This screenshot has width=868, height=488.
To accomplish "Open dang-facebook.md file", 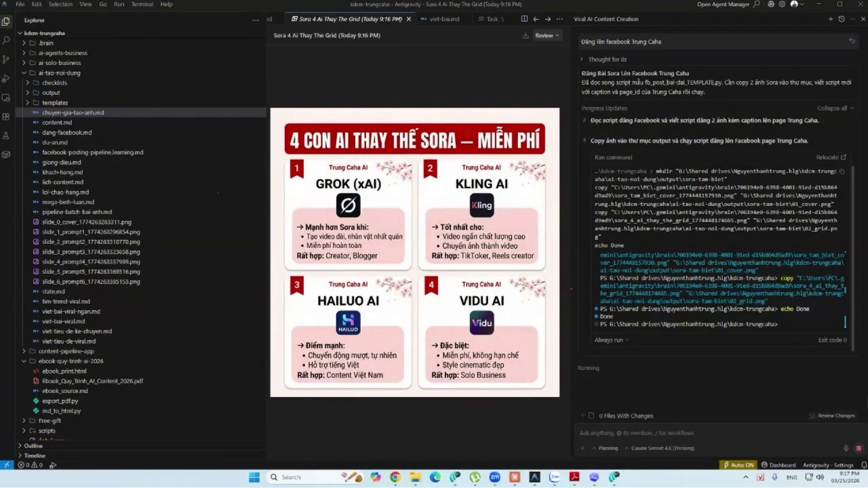I will point(66,133).
